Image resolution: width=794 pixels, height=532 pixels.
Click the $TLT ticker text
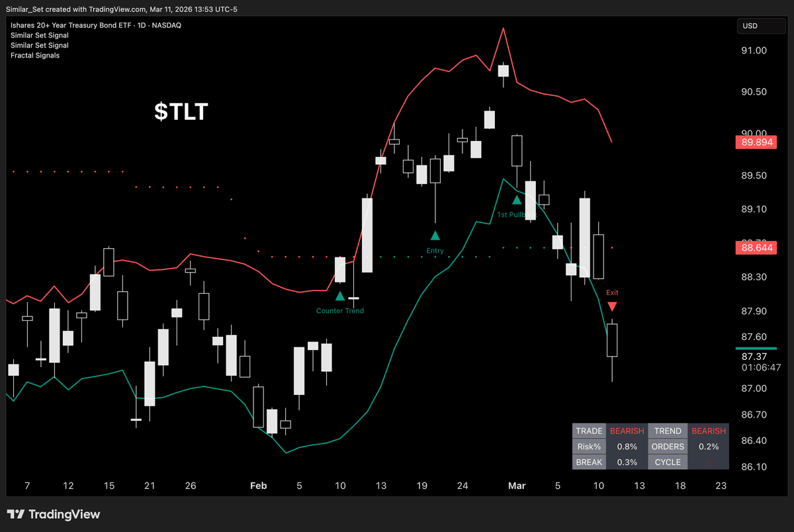181,112
